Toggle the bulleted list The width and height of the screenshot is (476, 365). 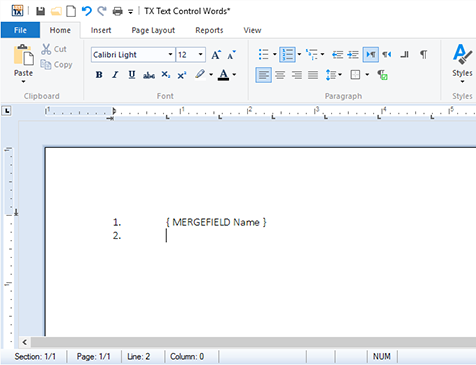point(263,54)
